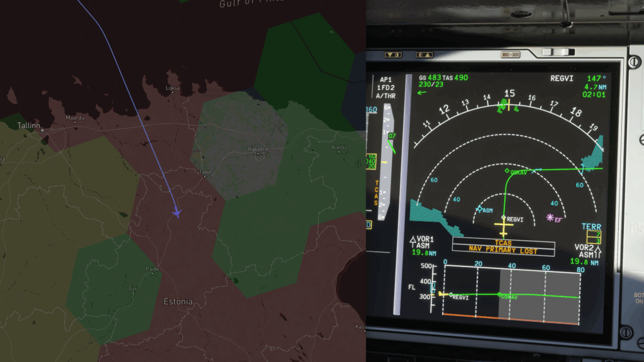Click the Rakvere town label
This screenshot has width=644, height=362.
click(x=258, y=149)
